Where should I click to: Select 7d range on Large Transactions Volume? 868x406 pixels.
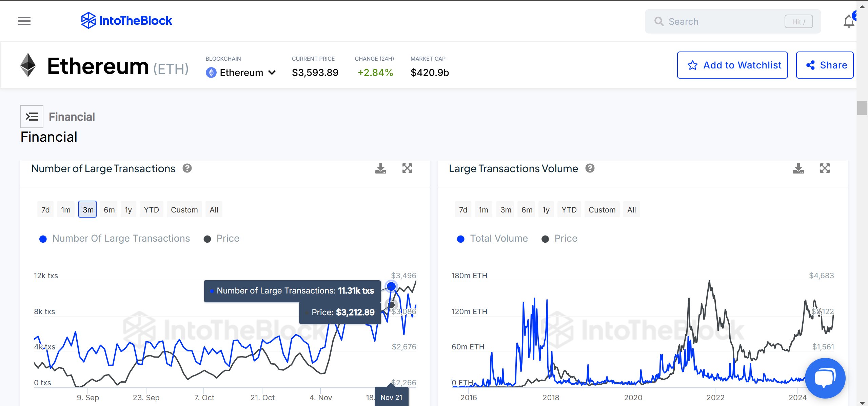(x=463, y=209)
